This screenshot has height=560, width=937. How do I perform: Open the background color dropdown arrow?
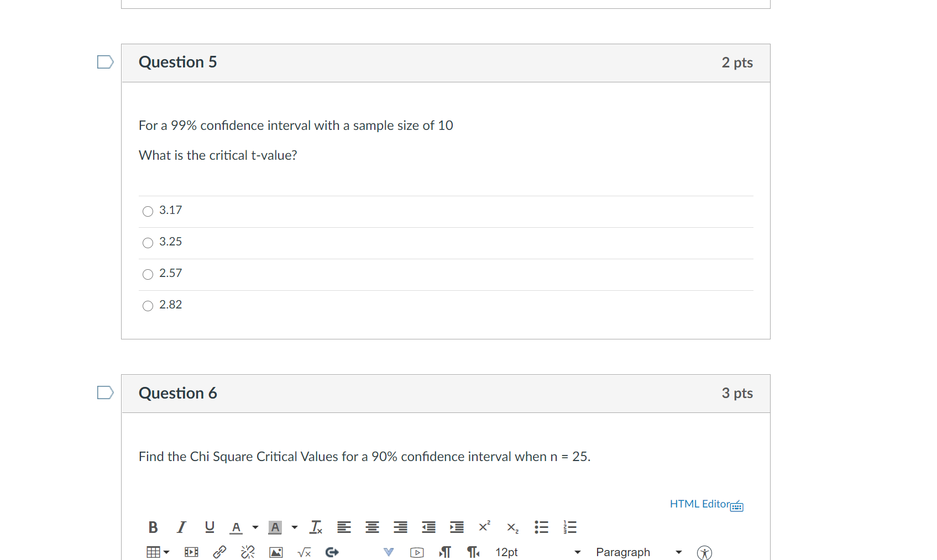point(295,527)
